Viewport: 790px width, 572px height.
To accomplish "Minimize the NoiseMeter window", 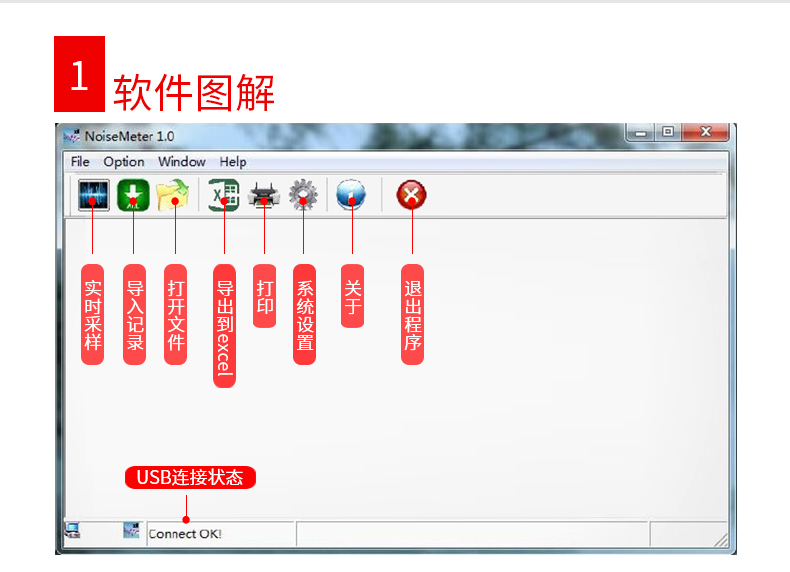I will [640, 133].
